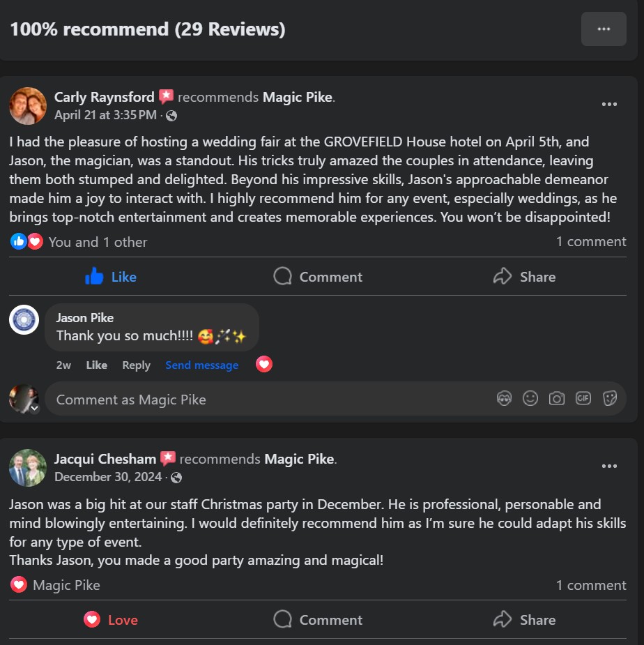Unlike Carly Raynsford's review
The height and width of the screenshot is (645, 644).
pos(111,277)
